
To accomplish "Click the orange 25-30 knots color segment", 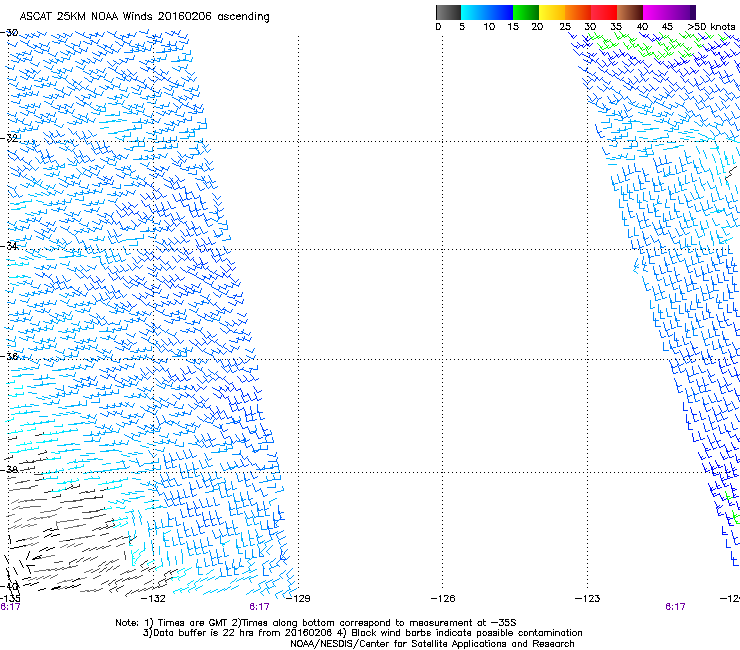I will tap(578, 12).
